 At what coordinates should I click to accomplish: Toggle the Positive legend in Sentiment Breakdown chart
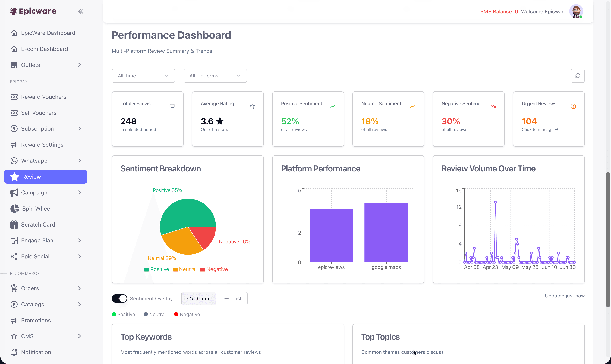click(156, 269)
